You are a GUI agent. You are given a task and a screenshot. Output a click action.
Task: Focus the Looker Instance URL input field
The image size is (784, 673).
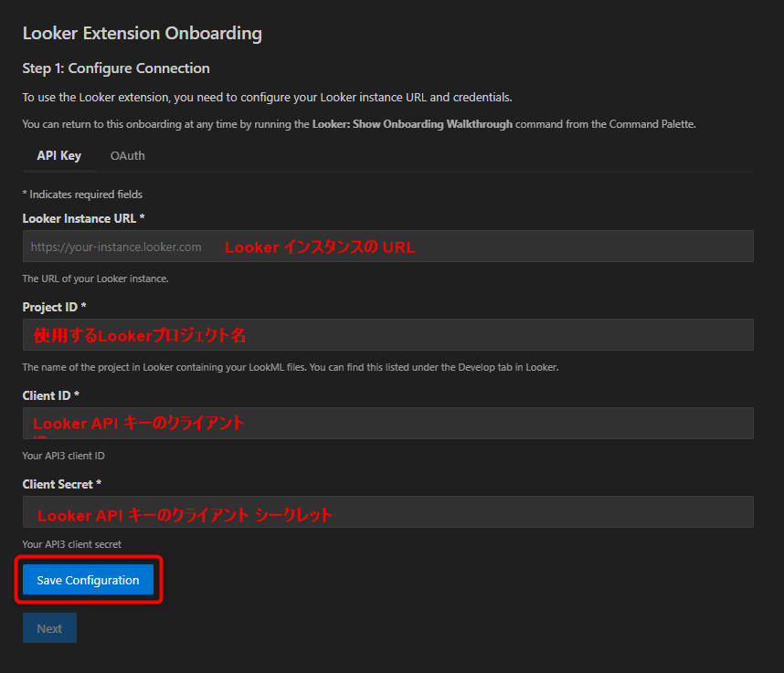click(x=388, y=247)
